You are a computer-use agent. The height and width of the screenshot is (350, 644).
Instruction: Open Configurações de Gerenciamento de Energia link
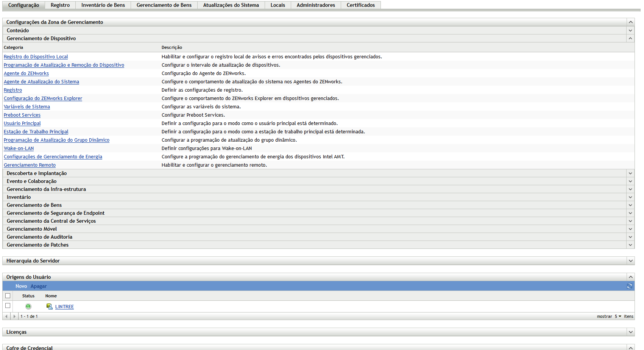point(53,157)
